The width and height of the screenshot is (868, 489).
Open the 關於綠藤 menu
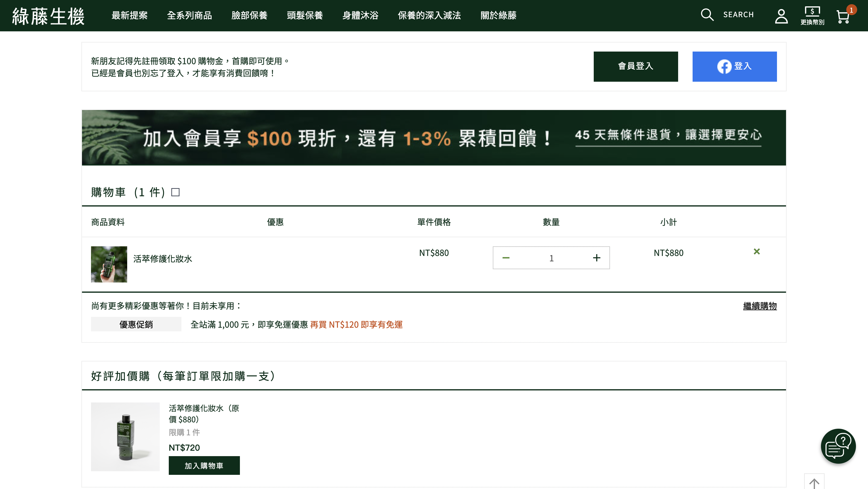[499, 15]
